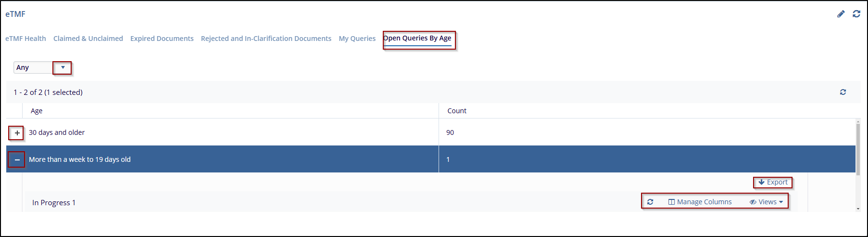The height and width of the screenshot is (237, 868).
Task: Click the pencil edit icon for eTMF
Action: [841, 14]
